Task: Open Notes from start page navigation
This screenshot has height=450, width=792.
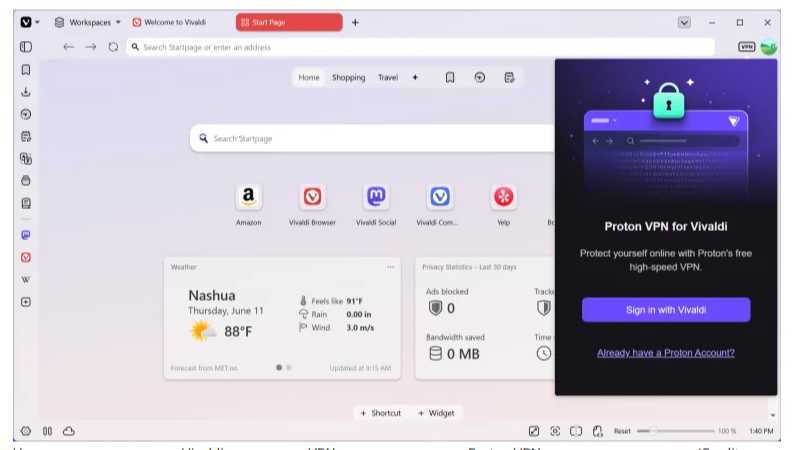Action: [509, 77]
